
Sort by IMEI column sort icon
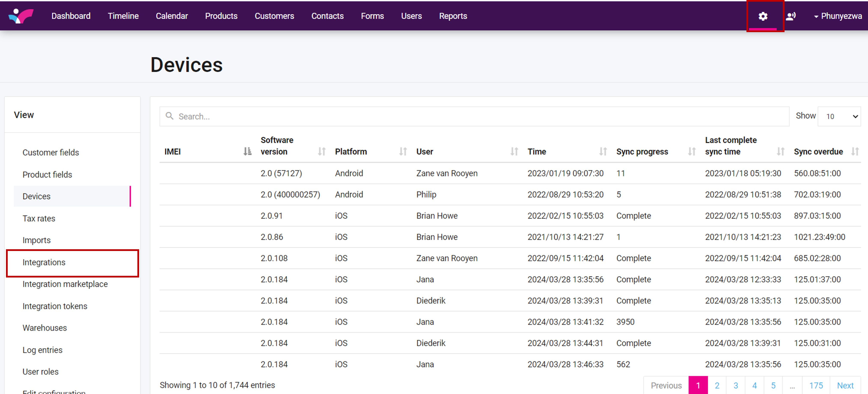point(247,151)
